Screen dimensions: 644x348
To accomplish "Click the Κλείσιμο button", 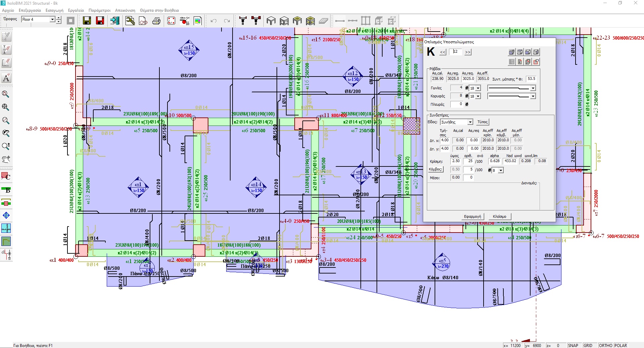I will 499,216.
